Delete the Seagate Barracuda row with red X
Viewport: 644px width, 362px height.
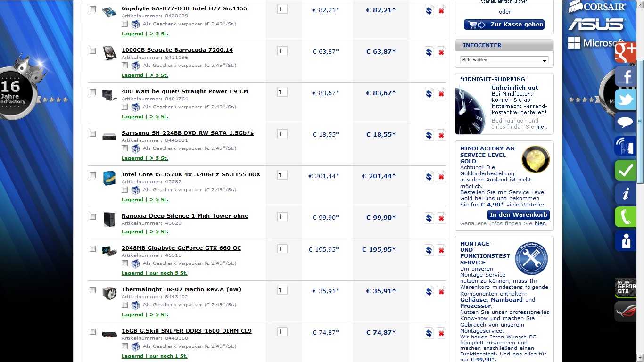tap(441, 52)
